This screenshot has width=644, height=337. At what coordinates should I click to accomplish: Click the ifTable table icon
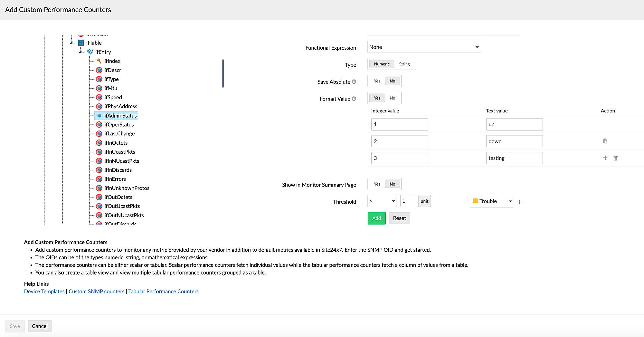tap(81, 43)
